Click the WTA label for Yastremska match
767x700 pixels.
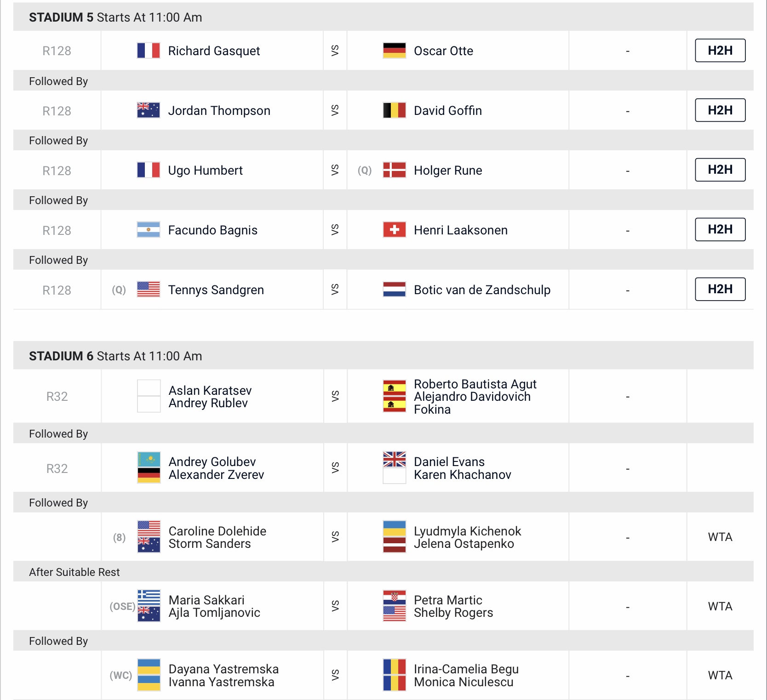click(x=720, y=675)
